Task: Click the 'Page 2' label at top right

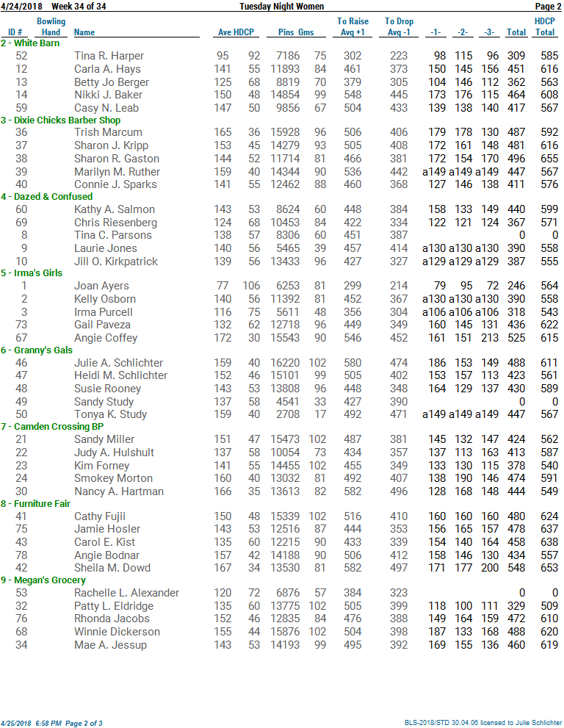Action: click(549, 6)
